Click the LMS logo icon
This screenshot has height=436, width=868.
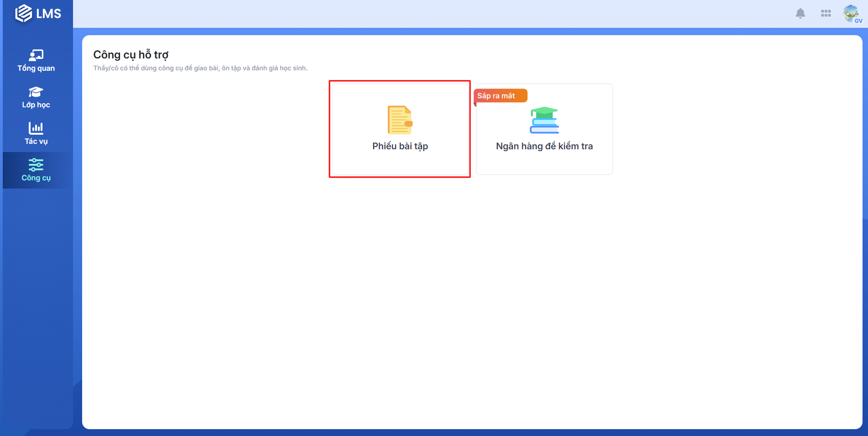[x=23, y=13]
